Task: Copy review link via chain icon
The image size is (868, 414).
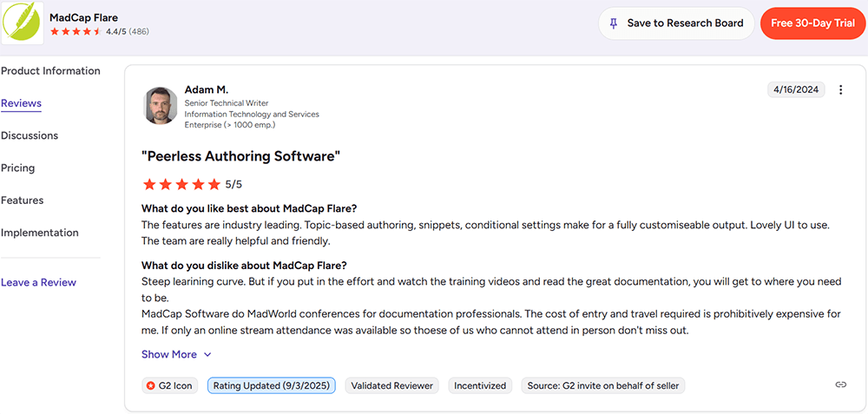Action: (x=841, y=385)
